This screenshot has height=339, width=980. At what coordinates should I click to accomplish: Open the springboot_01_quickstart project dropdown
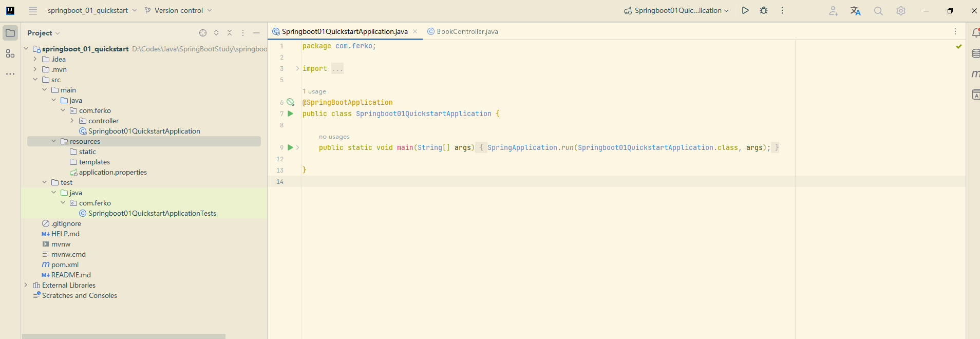coord(92,10)
